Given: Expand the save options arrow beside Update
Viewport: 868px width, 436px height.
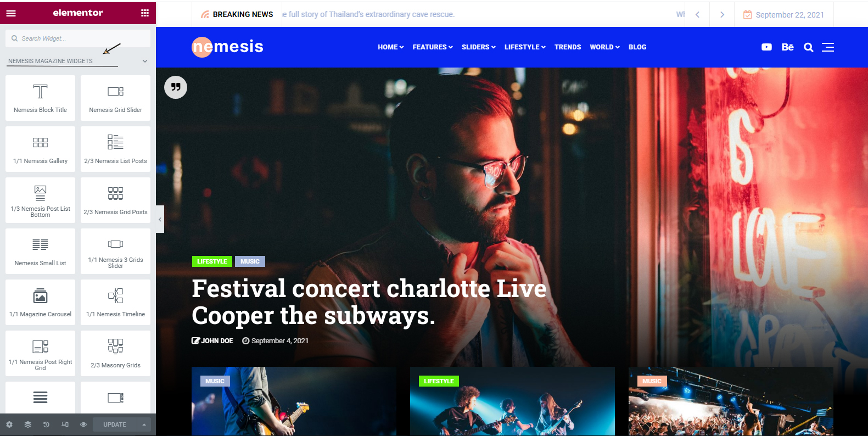Looking at the screenshot, I should pyautogui.click(x=144, y=424).
